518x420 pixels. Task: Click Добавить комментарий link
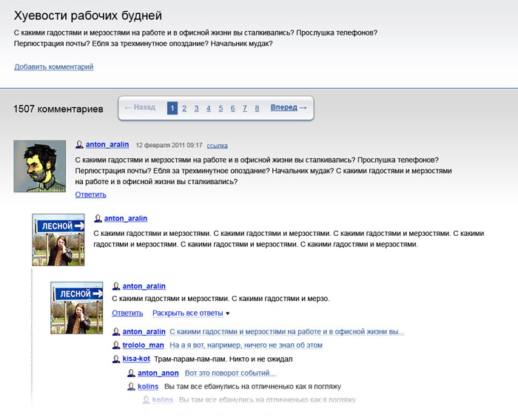[53, 67]
